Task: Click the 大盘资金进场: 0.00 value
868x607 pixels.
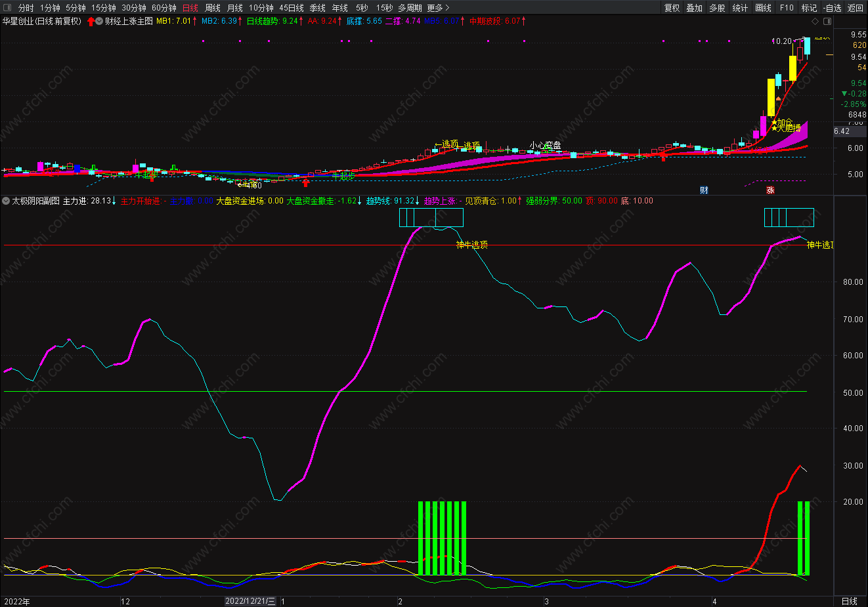Action: pyautogui.click(x=250, y=201)
